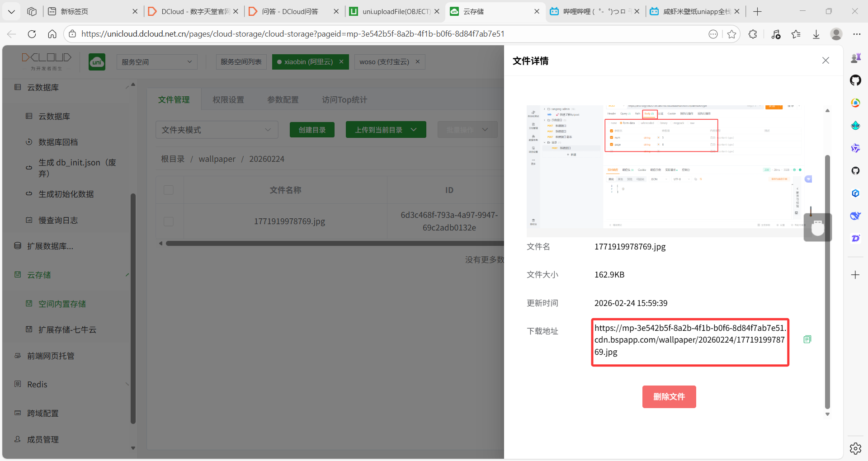The width and height of the screenshot is (868, 461).
Task: Close the woso (支付宝云) space tab
Action: (x=418, y=62)
